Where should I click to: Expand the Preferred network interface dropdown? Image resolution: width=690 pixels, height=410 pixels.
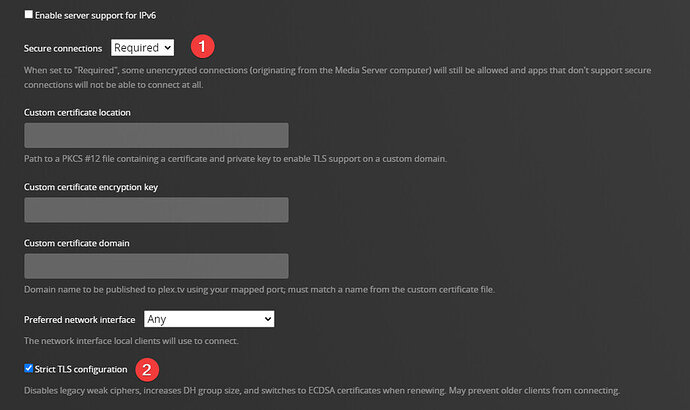coord(208,318)
